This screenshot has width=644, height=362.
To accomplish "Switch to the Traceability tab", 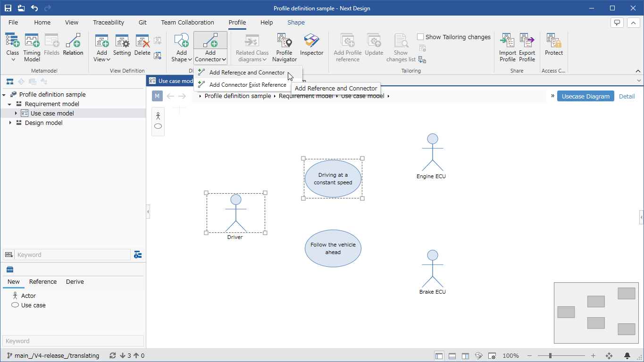I will 109,22.
